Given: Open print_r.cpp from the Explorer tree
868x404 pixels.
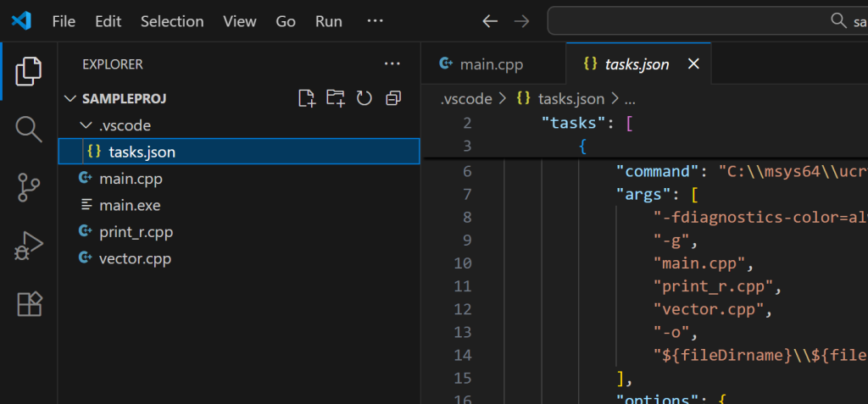Looking at the screenshot, I should (239, 232).
